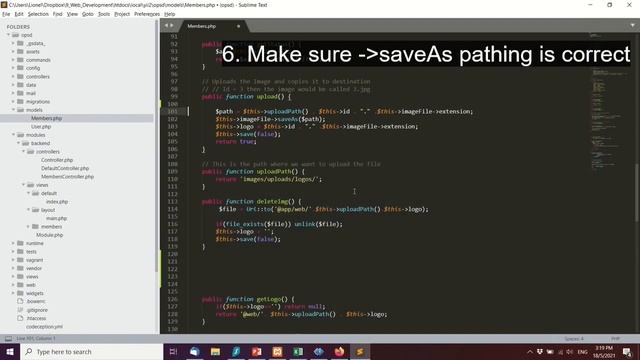Click the .gitignore file icon
Screen dimensions: 640x360
20,310
